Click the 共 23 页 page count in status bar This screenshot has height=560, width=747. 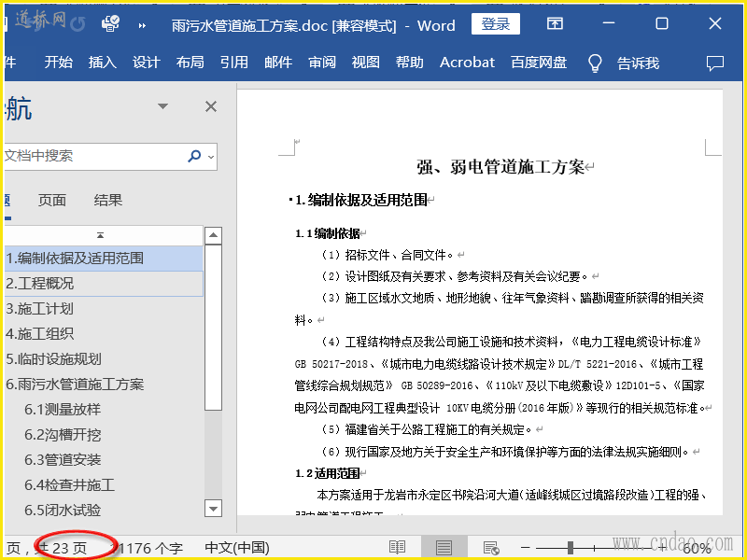point(61,549)
